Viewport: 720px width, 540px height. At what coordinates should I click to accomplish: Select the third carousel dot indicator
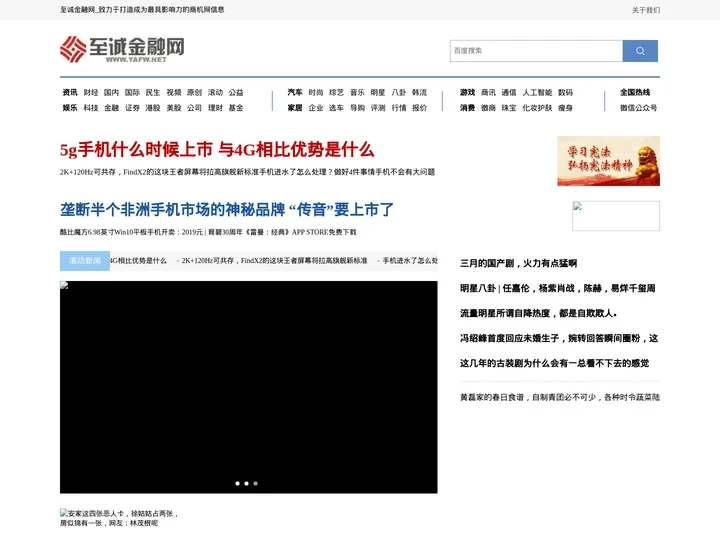point(255,483)
